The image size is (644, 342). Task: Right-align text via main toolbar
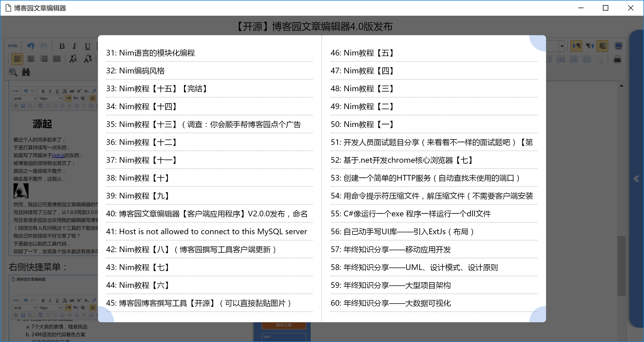[44, 59]
